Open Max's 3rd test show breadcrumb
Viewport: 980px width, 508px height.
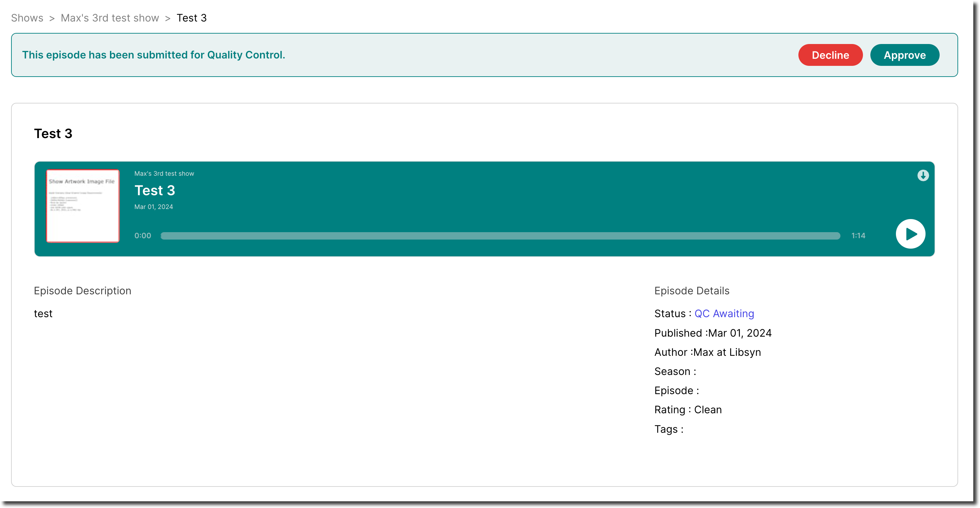[110, 18]
